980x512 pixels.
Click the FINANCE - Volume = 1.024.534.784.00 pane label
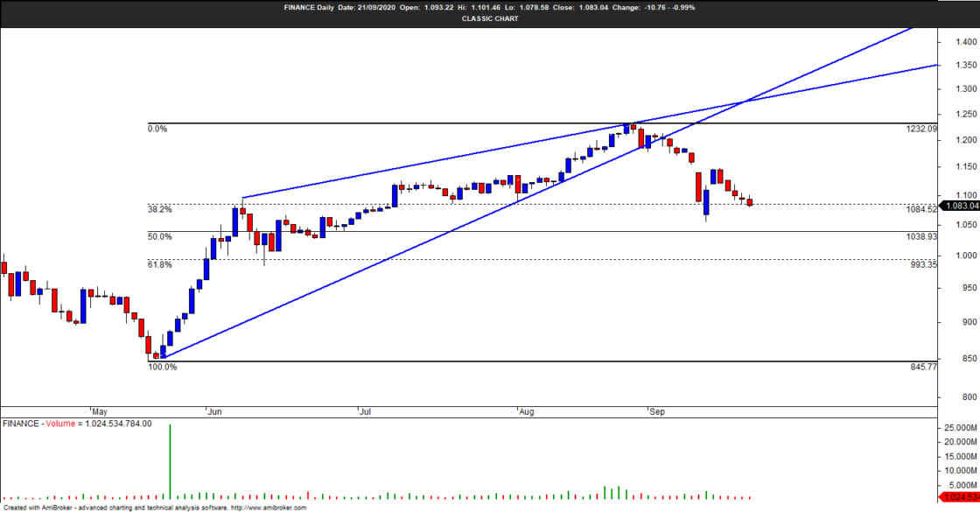pos(77,424)
